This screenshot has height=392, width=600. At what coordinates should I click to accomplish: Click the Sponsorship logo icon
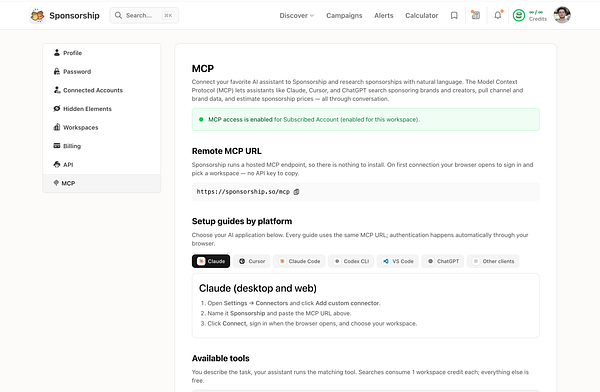[37, 16]
